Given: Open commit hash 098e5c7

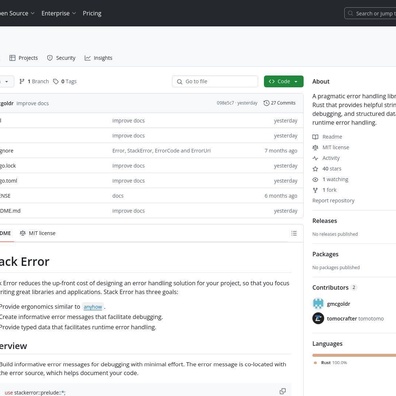Looking at the screenshot, I should tap(225, 103).
